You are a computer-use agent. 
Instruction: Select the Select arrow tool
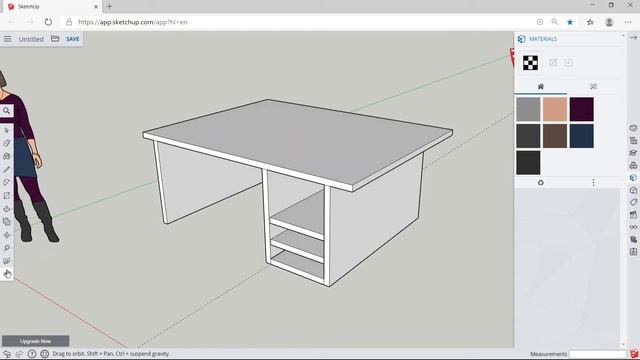pos(7,130)
